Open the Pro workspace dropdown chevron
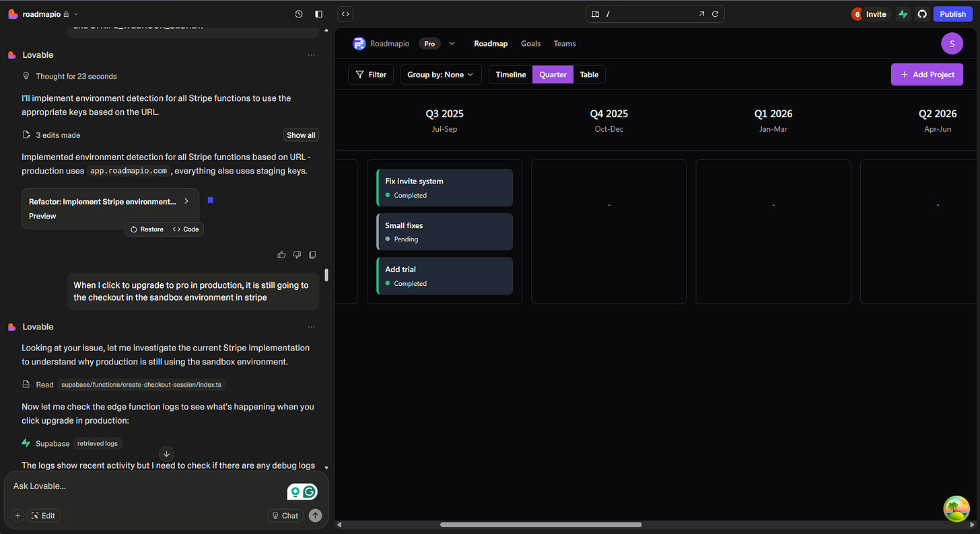Screen dimensions: 980x534 pos(452,44)
